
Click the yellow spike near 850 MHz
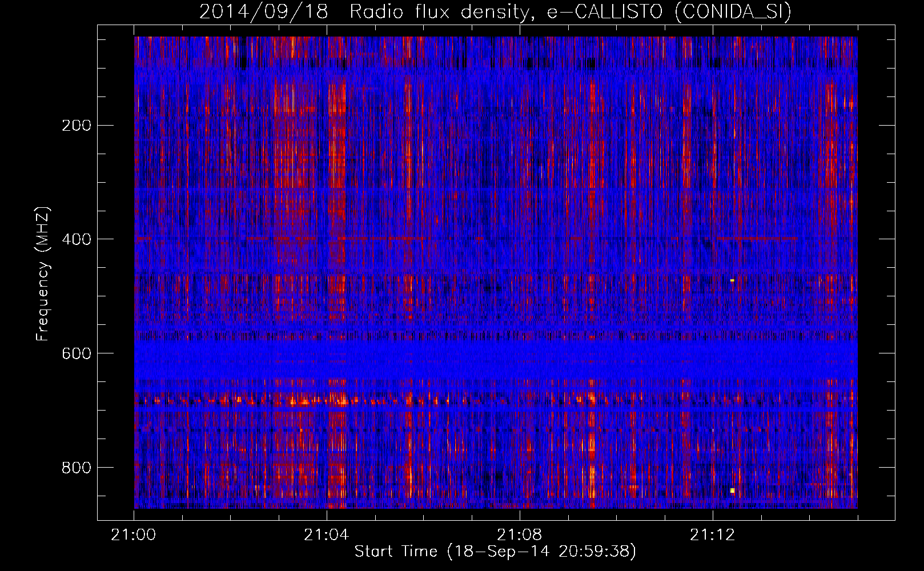[x=732, y=490]
